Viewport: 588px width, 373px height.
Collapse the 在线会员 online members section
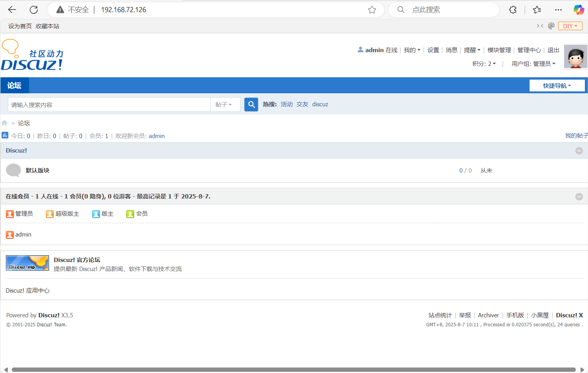[x=579, y=197]
